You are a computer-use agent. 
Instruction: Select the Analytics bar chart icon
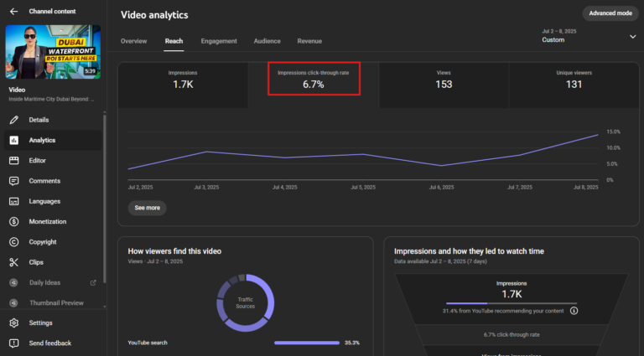[x=13, y=140]
